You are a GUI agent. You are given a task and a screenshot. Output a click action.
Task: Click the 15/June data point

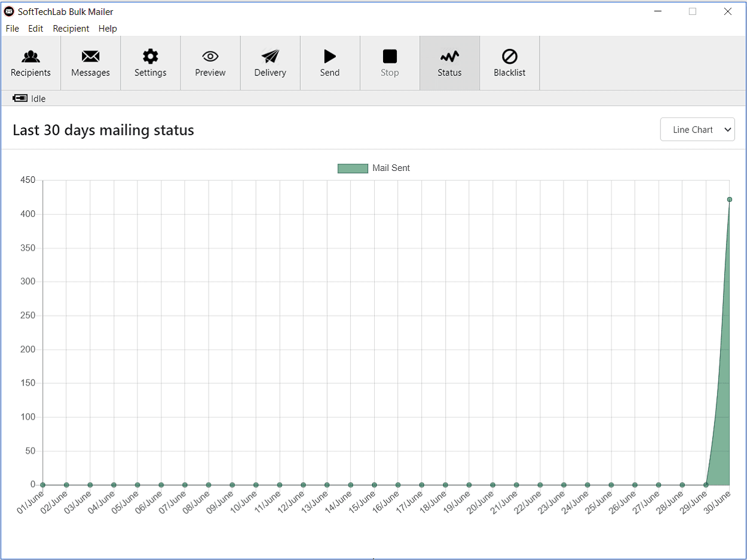pyautogui.click(x=374, y=485)
